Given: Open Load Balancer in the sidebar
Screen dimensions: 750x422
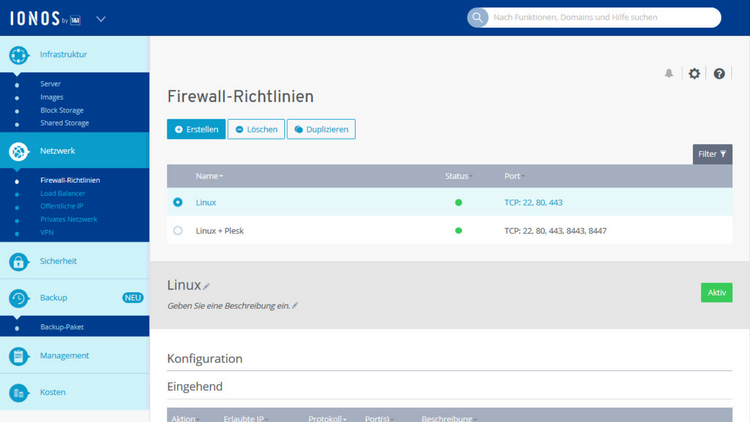Looking at the screenshot, I should [x=63, y=193].
